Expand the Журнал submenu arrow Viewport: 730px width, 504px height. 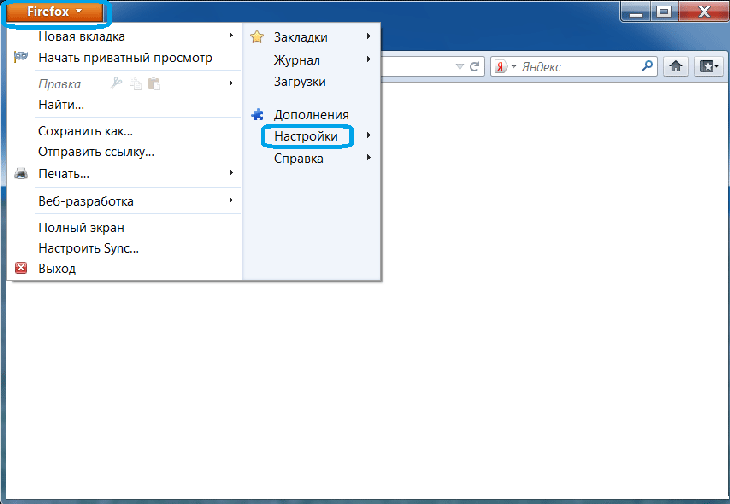tap(369, 59)
